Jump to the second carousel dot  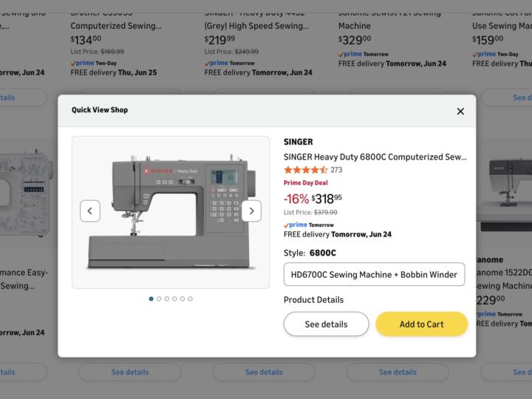tap(159, 299)
